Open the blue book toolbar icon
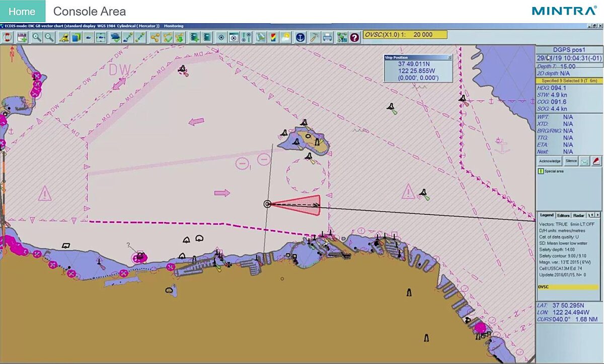The width and height of the screenshot is (604, 364). 75,37
